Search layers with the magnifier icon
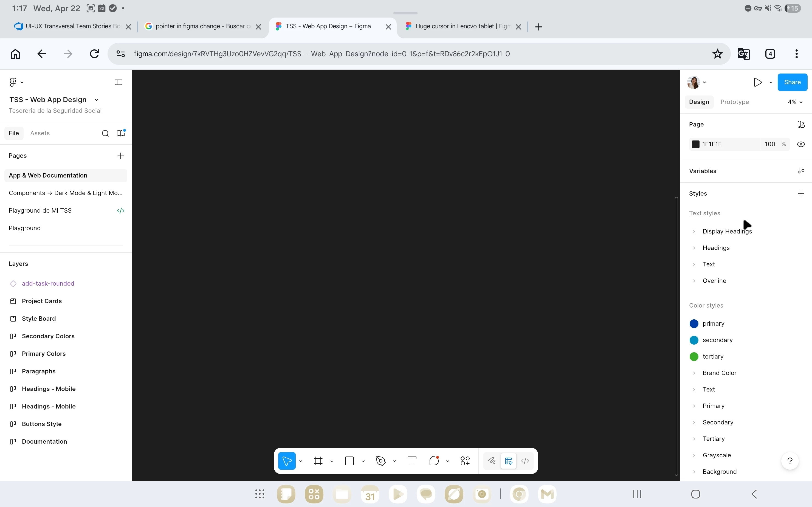The width and height of the screenshot is (812, 507). coord(105,133)
